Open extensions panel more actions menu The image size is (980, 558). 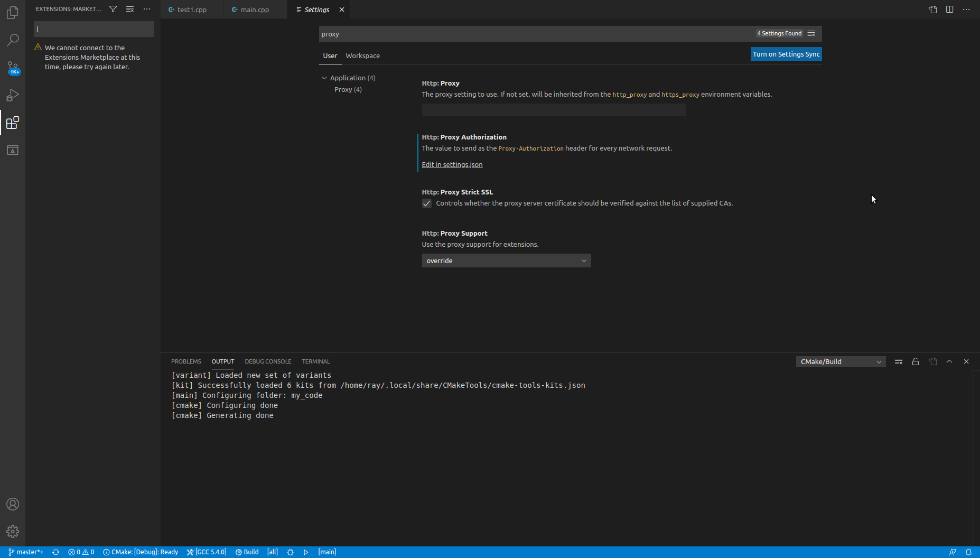point(147,9)
